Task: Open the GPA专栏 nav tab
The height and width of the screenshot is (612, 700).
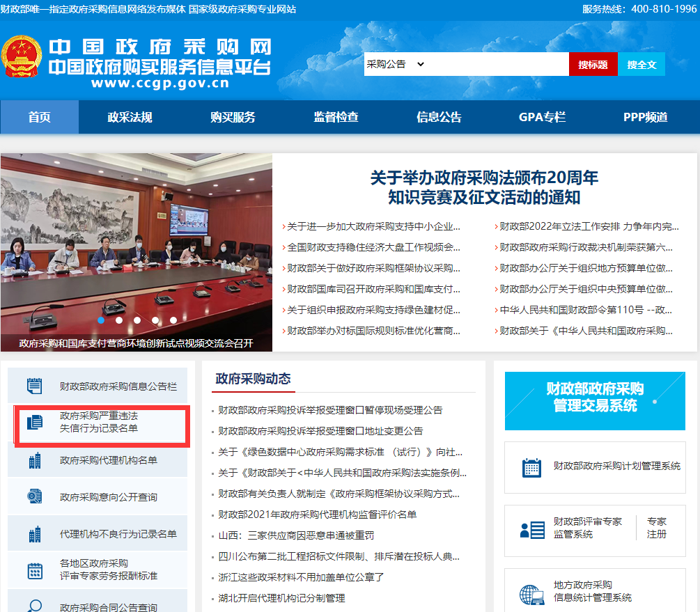Action: tap(542, 117)
